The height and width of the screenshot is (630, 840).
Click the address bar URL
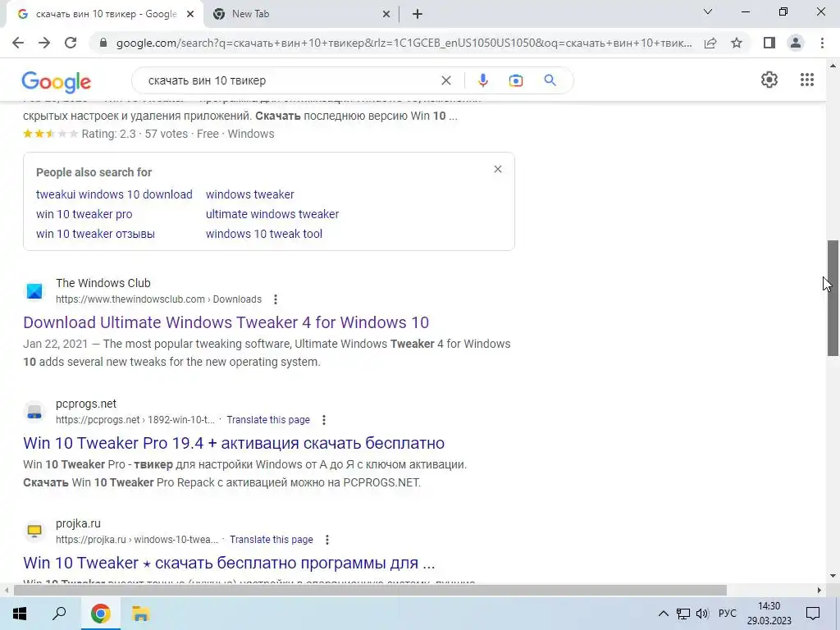click(404, 43)
